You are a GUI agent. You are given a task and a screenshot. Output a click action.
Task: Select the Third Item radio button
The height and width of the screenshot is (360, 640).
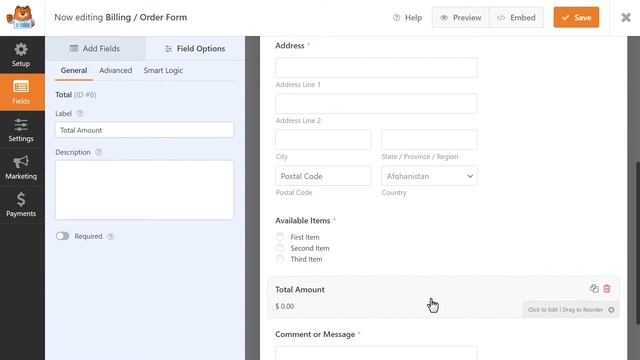pyautogui.click(x=280, y=259)
